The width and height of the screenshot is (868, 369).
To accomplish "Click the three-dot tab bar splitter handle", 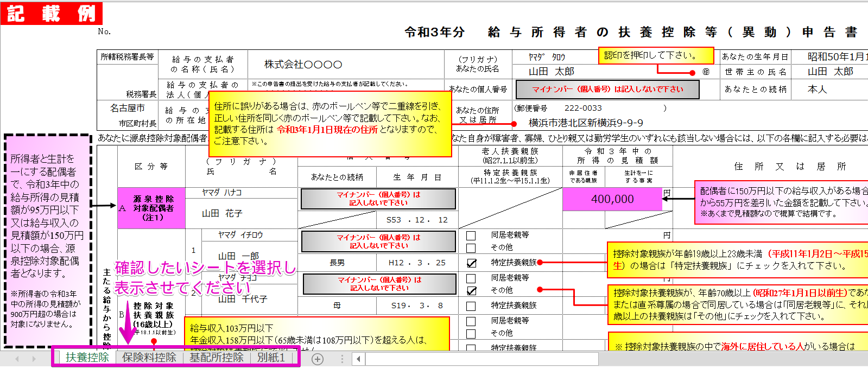I will tap(342, 359).
